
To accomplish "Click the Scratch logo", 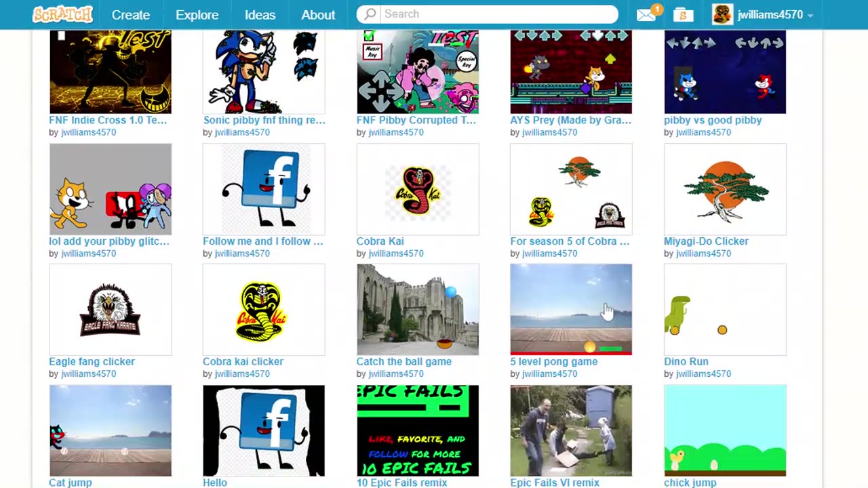I will [62, 14].
